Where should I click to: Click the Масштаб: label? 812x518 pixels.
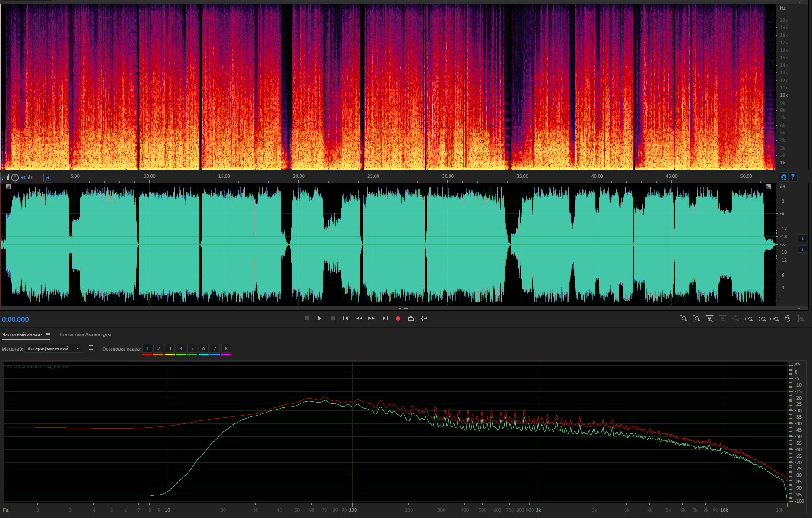click(12, 349)
